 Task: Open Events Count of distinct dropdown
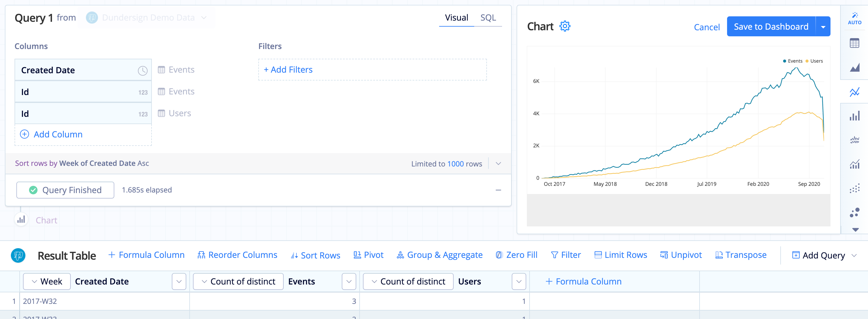238,281
